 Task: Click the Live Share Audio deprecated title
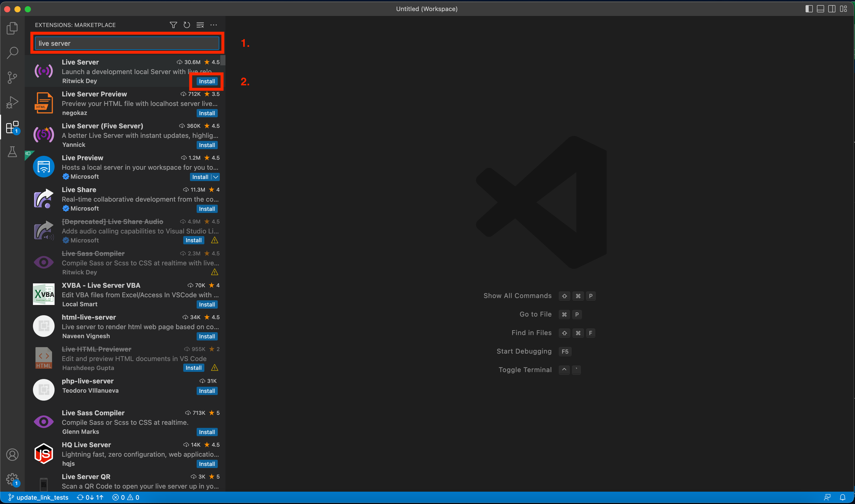coord(112,222)
